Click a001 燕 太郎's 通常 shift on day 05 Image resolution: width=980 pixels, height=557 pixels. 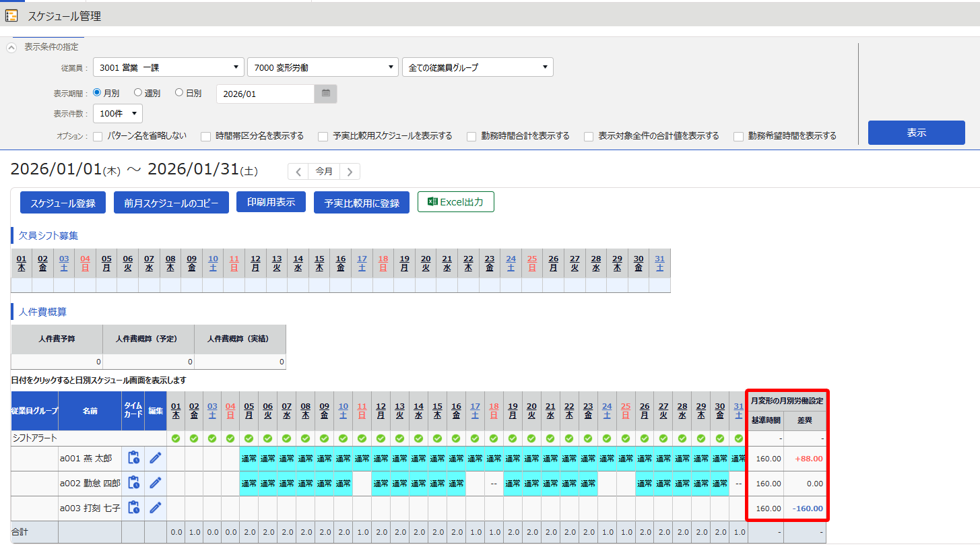coord(249,458)
